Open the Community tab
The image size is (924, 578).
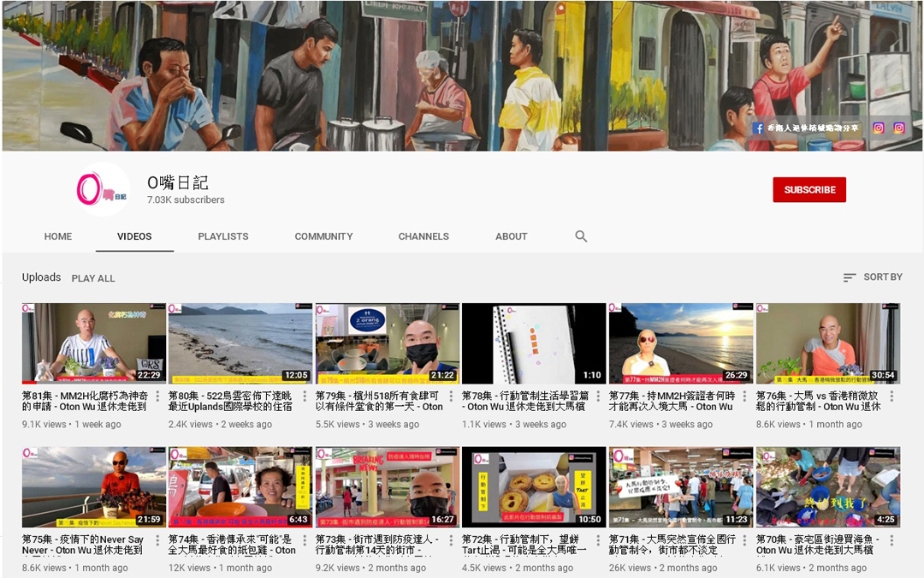pos(323,236)
